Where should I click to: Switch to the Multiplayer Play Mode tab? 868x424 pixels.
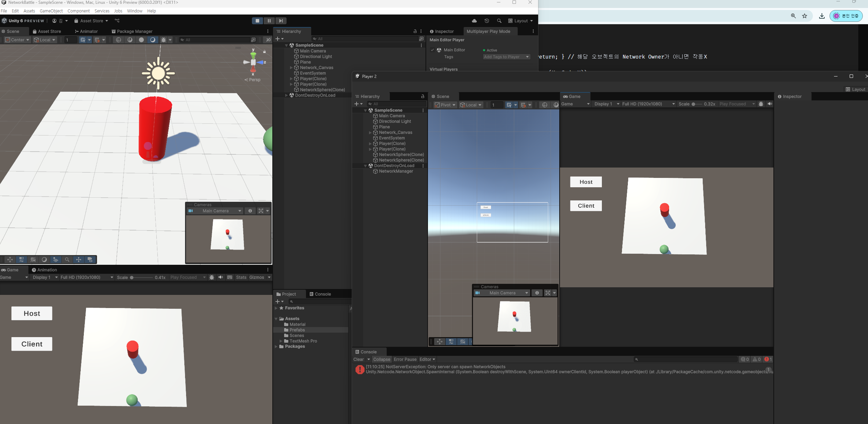coord(488,31)
